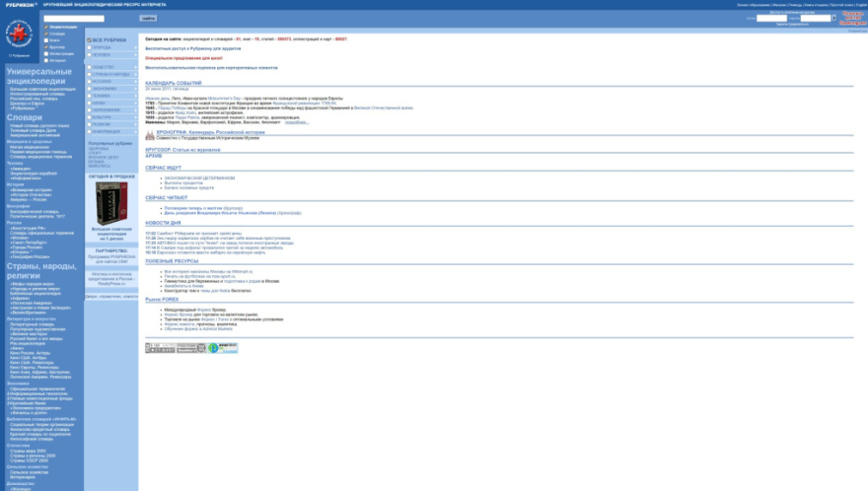868x491 pixels.
Task: Check the Интернет search checkbox
Action: click(x=46, y=59)
